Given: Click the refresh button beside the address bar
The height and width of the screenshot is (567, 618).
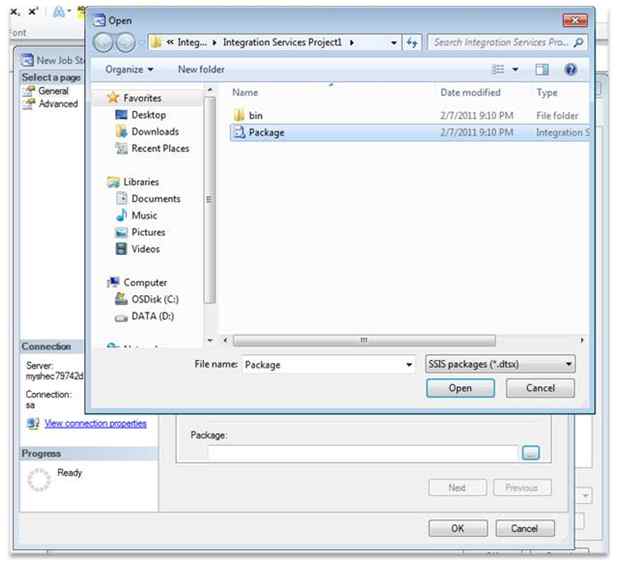Looking at the screenshot, I should point(412,42).
